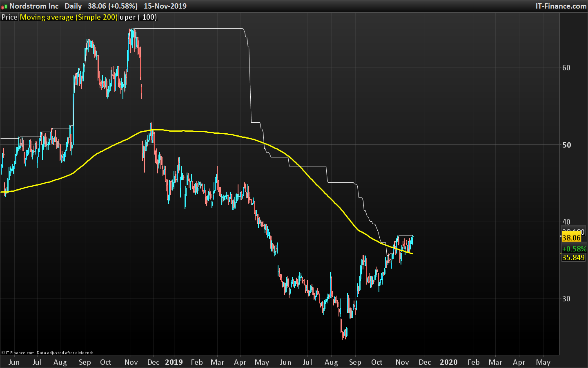Click the 30 price axis label

pyautogui.click(x=566, y=299)
